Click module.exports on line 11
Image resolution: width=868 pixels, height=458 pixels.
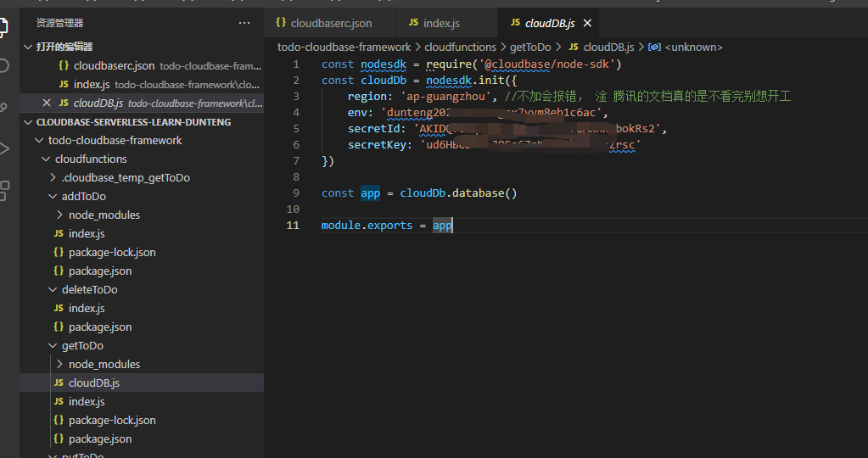(x=367, y=225)
